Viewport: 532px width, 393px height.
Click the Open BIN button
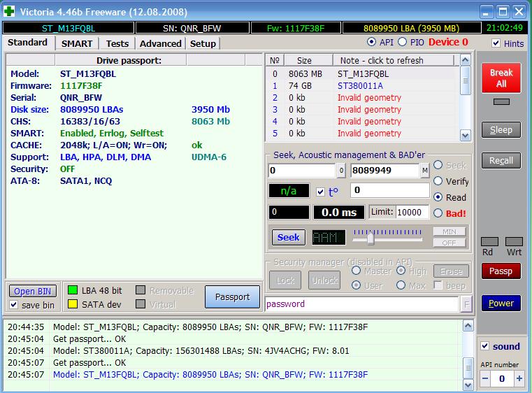(33, 291)
